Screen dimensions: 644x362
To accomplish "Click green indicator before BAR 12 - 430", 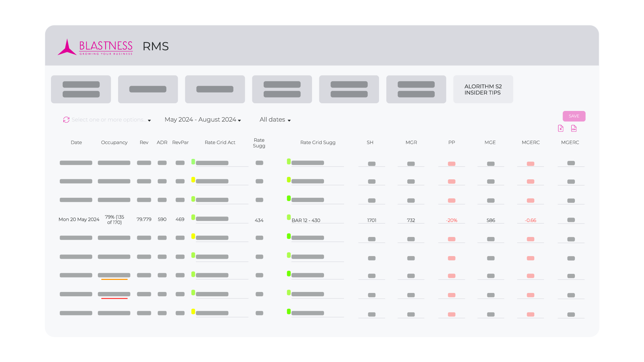I will pos(289,217).
